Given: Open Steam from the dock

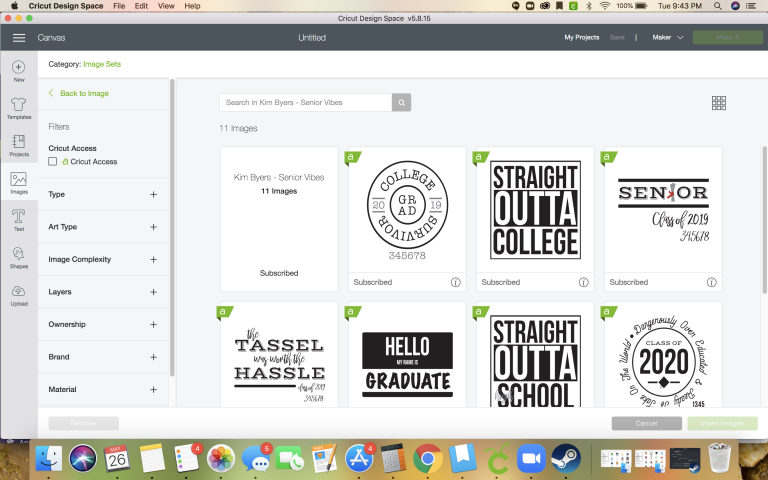Looking at the screenshot, I should pos(566,459).
